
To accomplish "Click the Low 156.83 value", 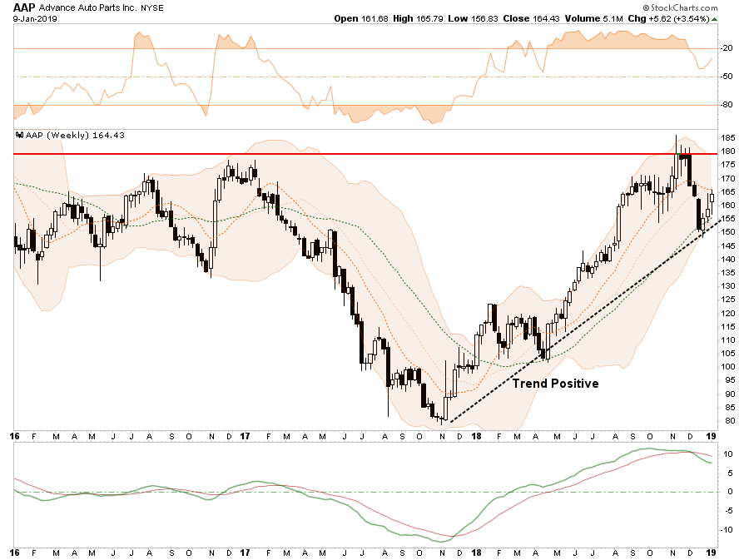I will [x=473, y=18].
